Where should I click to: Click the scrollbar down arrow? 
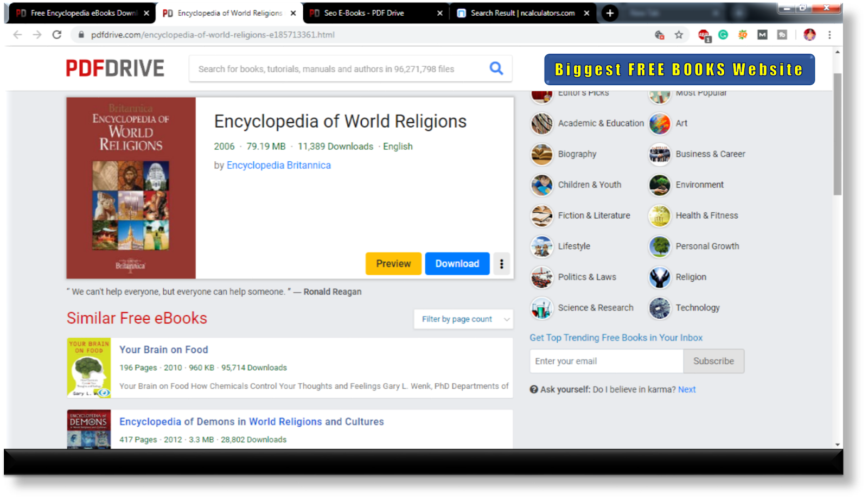click(838, 445)
